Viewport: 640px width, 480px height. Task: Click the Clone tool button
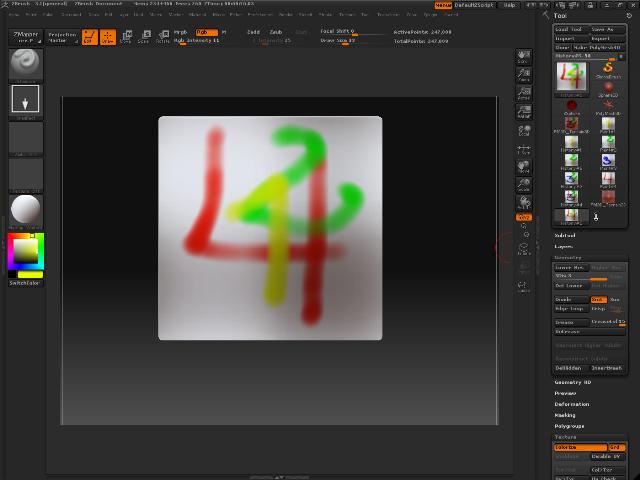562,48
